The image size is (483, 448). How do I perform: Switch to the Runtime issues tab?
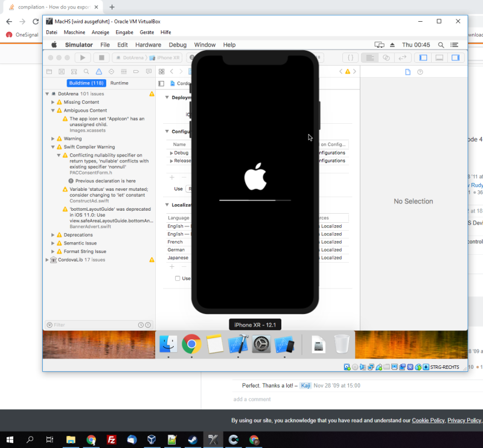(119, 83)
